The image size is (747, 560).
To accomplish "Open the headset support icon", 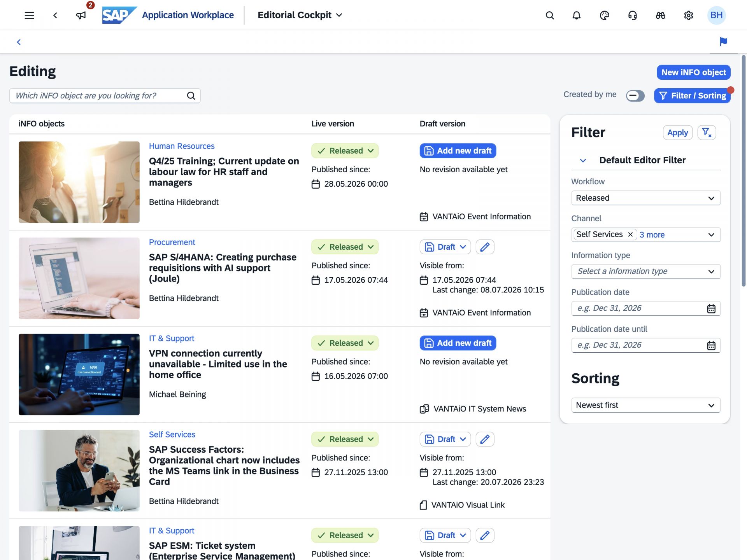I will coord(633,15).
